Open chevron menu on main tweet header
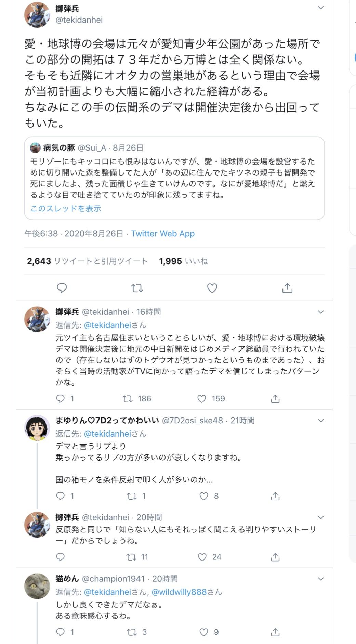The image size is (356, 644). [320, 8]
